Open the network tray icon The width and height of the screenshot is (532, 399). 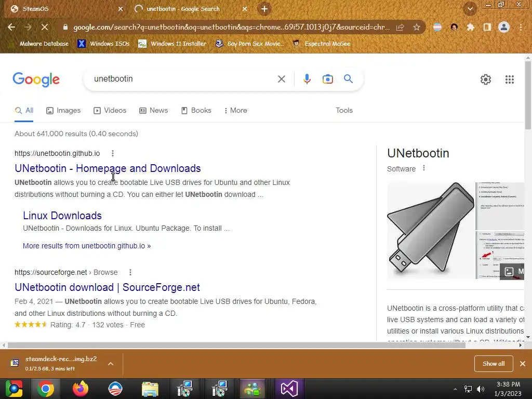(468, 389)
